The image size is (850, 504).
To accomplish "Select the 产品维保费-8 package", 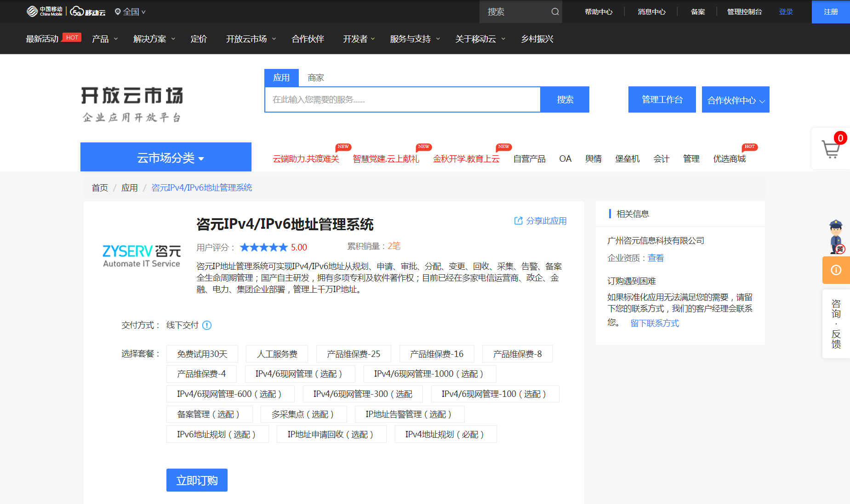I will tap(517, 354).
